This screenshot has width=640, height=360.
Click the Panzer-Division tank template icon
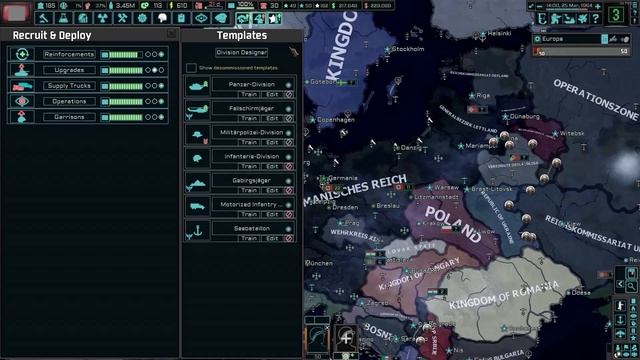pyautogui.click(x=198, y=86)
